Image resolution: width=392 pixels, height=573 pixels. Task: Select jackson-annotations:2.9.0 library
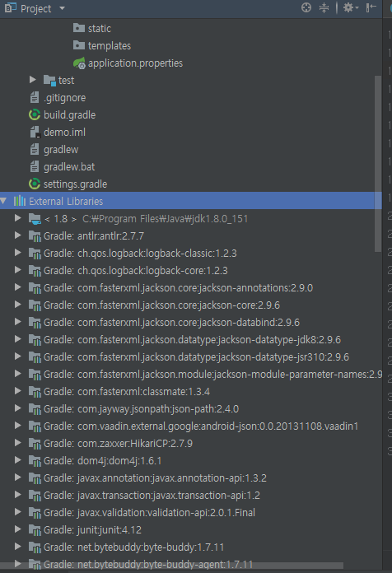(x=178, y=288)
